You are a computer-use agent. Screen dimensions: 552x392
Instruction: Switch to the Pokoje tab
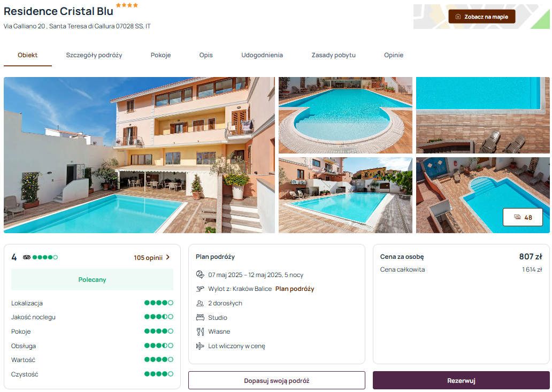pyautogui.click(x=160, y=55)
